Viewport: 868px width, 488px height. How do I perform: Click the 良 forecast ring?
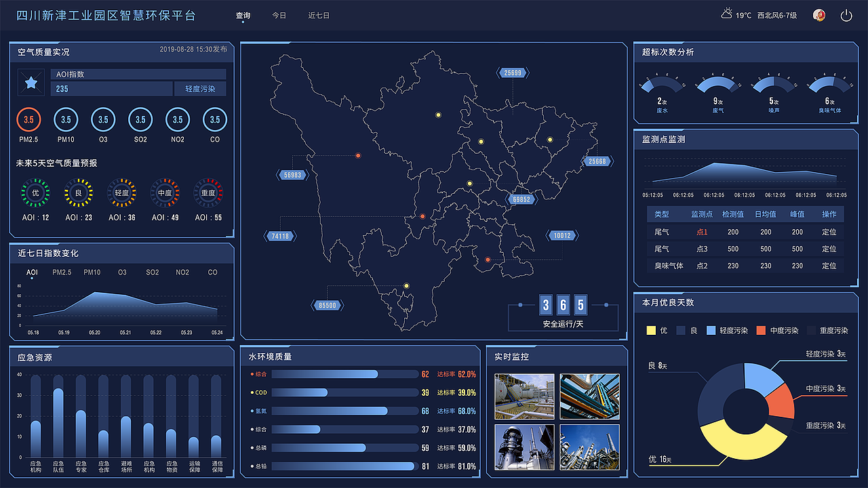[x=79, y=193]
